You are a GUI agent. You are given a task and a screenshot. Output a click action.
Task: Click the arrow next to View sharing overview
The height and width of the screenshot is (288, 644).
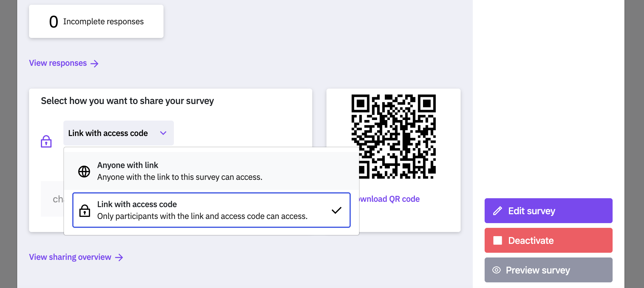(x=119, y=257)
